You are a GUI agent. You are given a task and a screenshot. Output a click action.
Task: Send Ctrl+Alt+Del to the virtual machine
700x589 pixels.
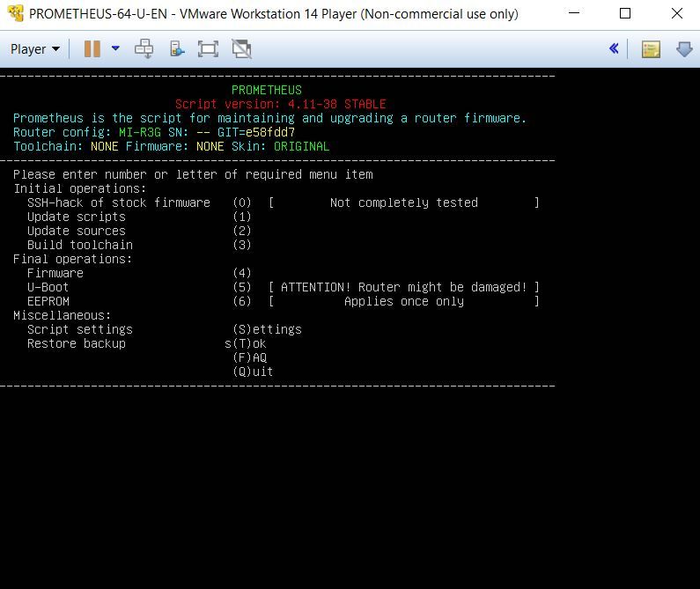point(144,49)
